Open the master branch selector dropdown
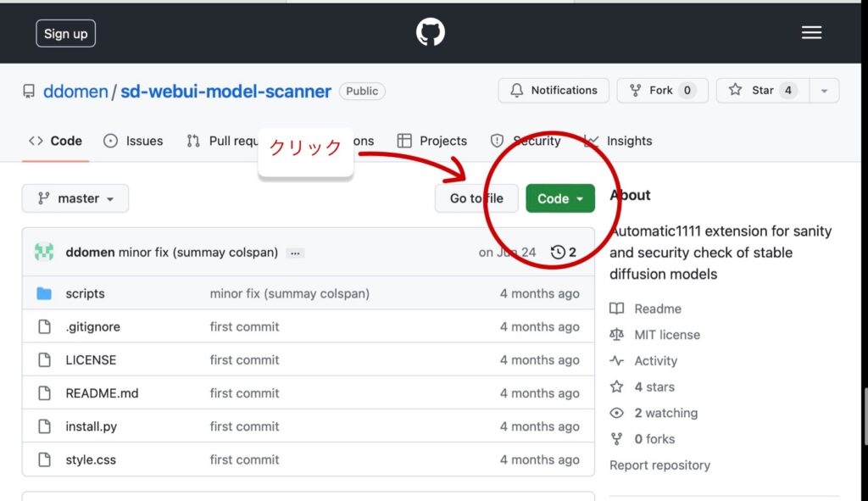 [x=75, y=198]
